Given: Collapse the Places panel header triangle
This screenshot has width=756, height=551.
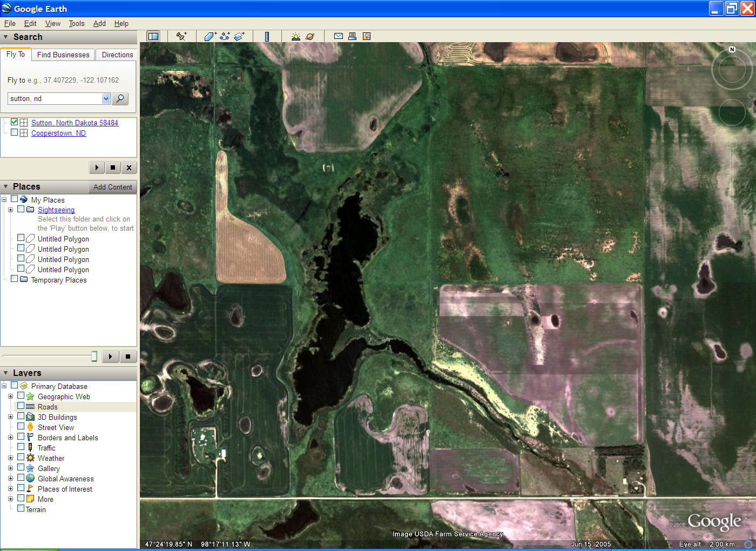Looking at the screenshot, I should pyautogui.click(x=6, y=186).
